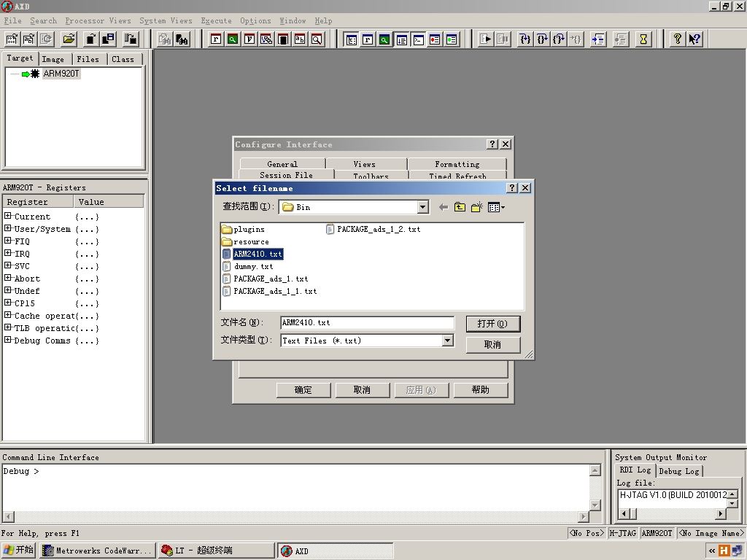
Task: Select the dummy.txt file
Action: click(x=248, y=266)
